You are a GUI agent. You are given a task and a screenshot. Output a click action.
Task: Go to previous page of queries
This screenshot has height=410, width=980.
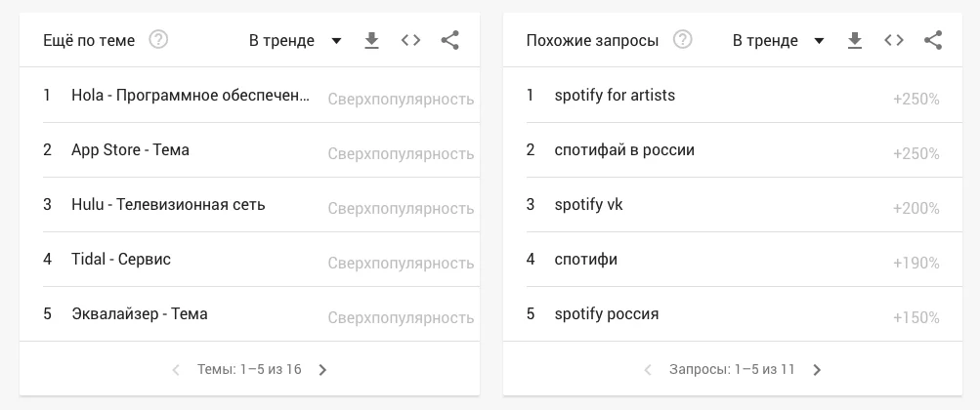click(648, 370)
